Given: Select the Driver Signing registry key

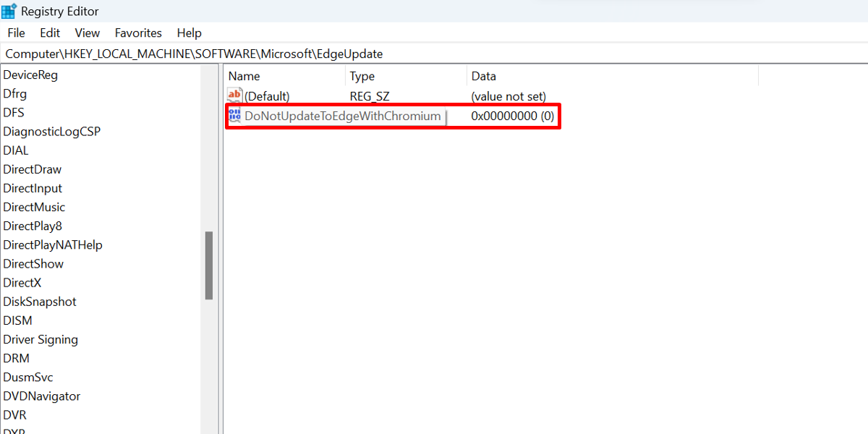Looking at the screenshot, I should (x=41, y=339).
